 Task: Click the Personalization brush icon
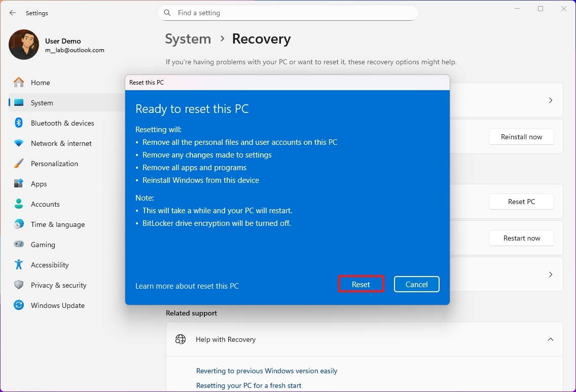pyautogui.click(x=18, y=164)
